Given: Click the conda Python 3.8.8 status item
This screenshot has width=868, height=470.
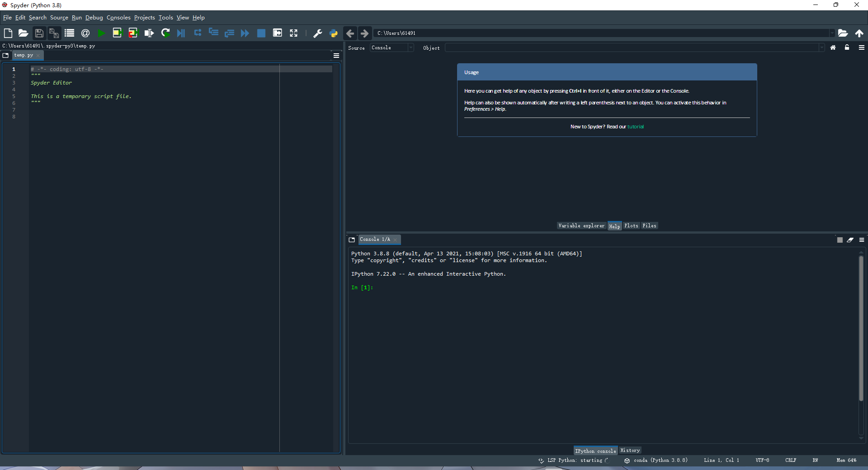Looking at the screenshot, I should 660,460.
